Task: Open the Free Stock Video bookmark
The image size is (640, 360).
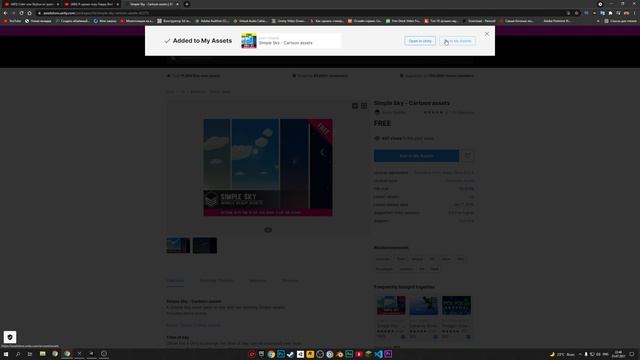Action: point(402,21)
